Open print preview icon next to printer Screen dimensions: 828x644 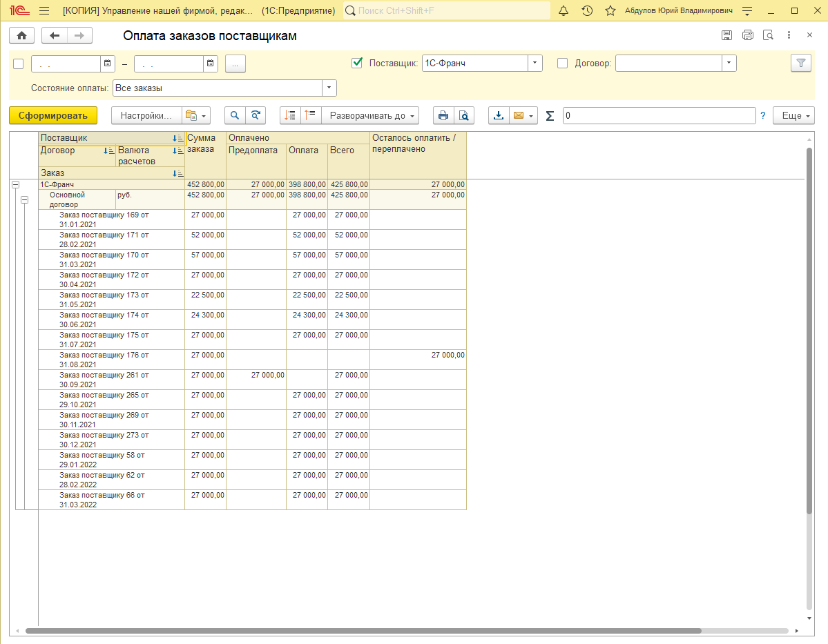point(463,115)
